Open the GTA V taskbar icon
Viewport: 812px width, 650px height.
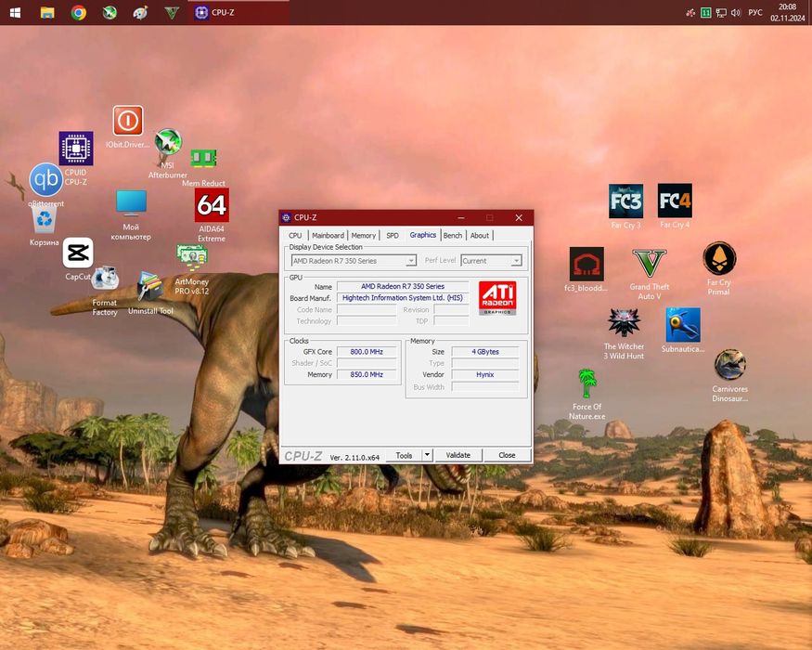point(172,12)
